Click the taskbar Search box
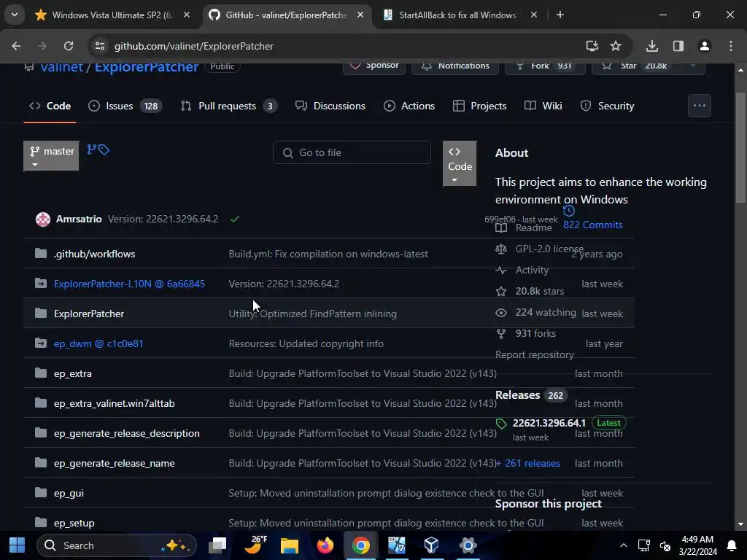This screenshot has width=747, height=560. [117, 545]
